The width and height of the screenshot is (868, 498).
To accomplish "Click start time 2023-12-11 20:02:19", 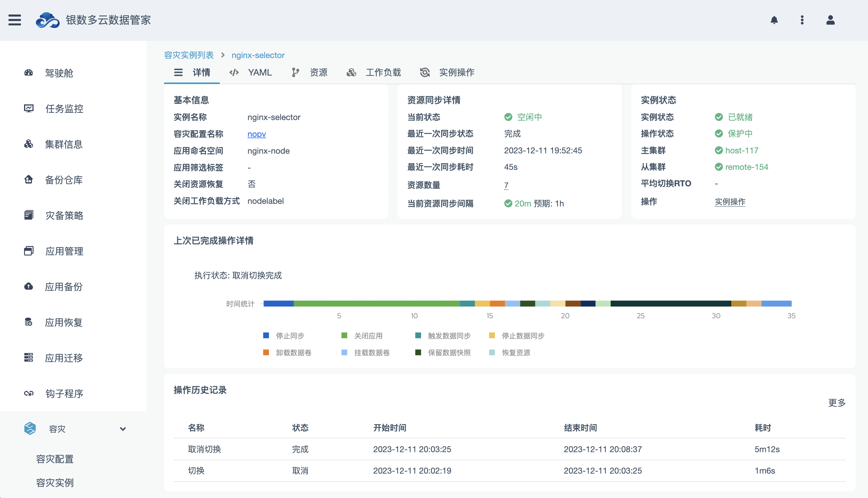I will (412, 471).
